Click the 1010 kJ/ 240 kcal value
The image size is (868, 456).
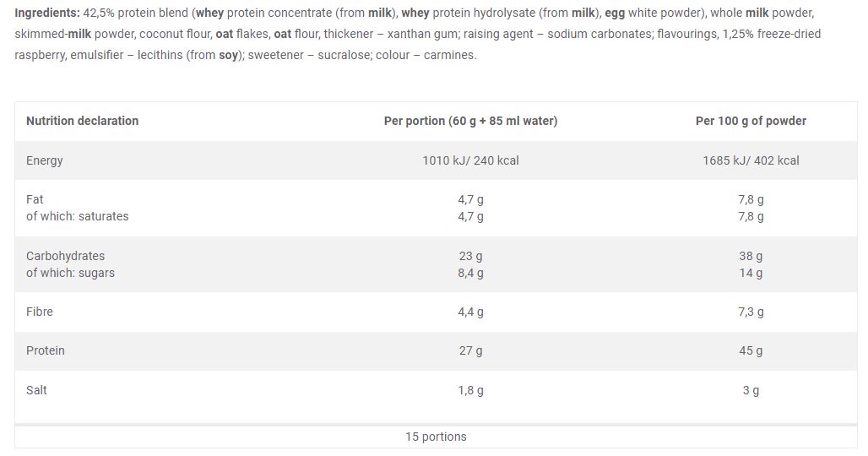coord(470,160)
